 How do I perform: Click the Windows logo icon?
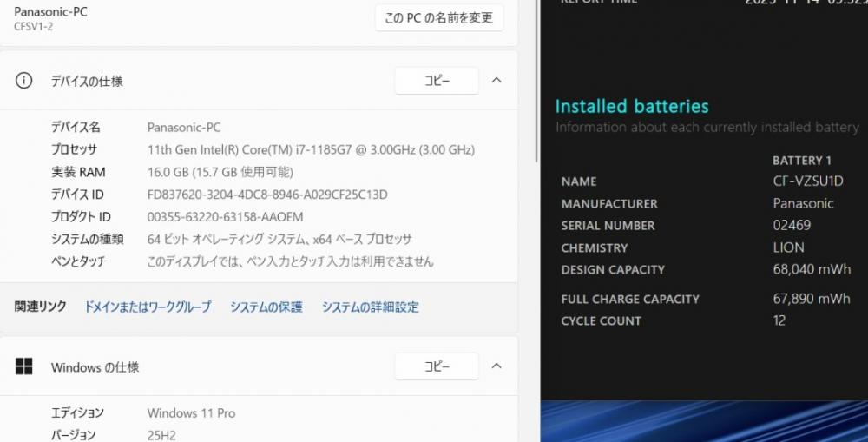pyautogui.click(x=23, y=366)
